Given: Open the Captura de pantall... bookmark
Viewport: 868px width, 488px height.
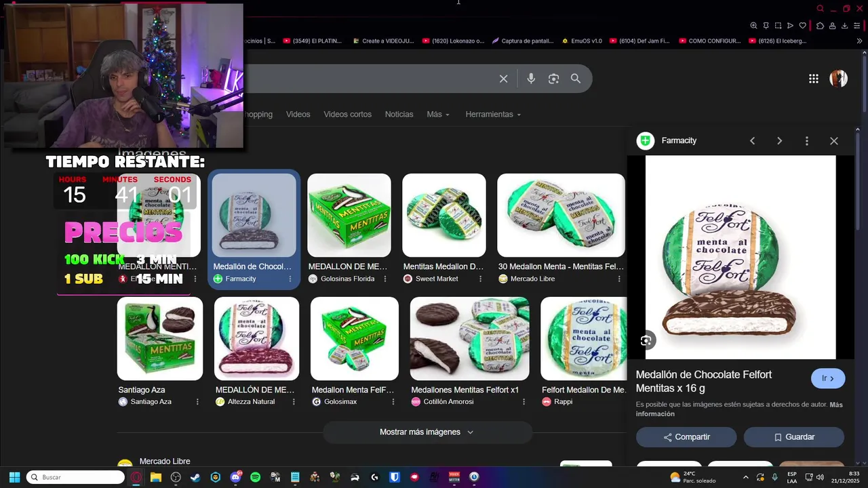Looking at the screenshot, I should [x=523, y=41].
